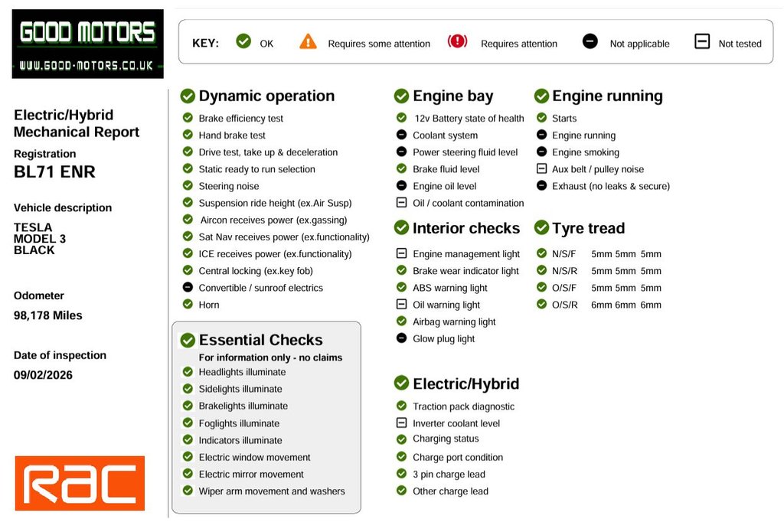Click the green tick beside Dynamic operation heading
The image size is (784, 532).
point(188,96)
